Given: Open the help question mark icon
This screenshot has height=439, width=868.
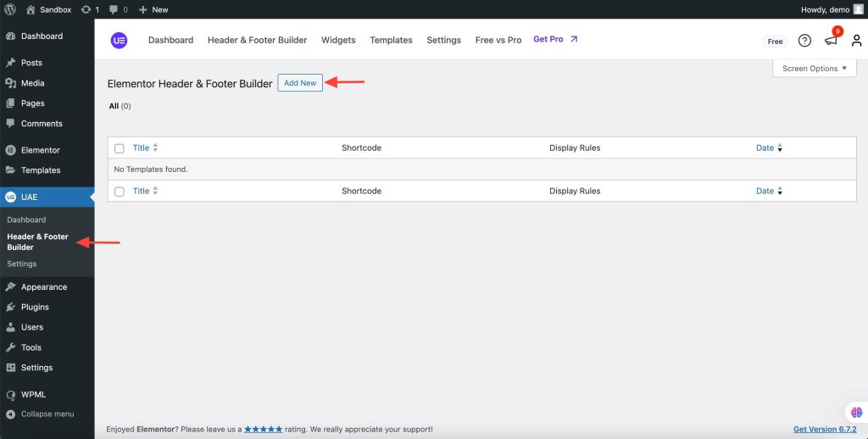Looking at the screenshot, I should click(x=804, y=41).
